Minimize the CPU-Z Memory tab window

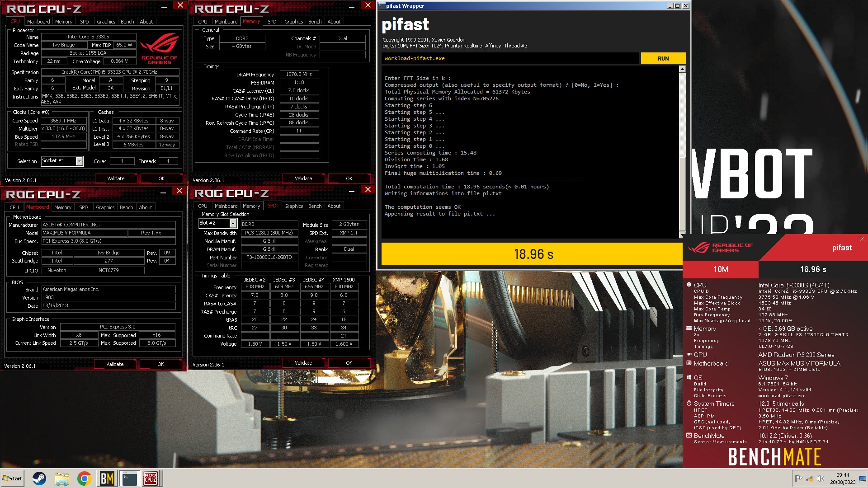coord(351,6)
